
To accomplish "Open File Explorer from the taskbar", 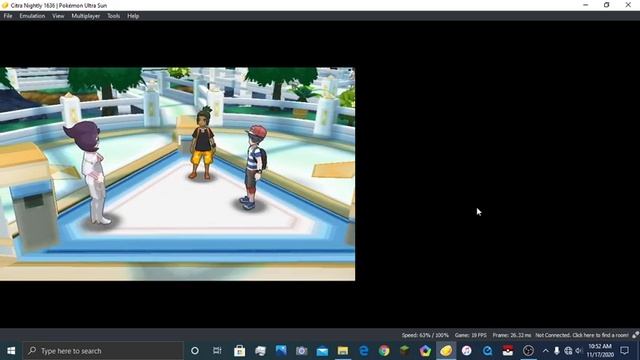I will pos(343,351).
